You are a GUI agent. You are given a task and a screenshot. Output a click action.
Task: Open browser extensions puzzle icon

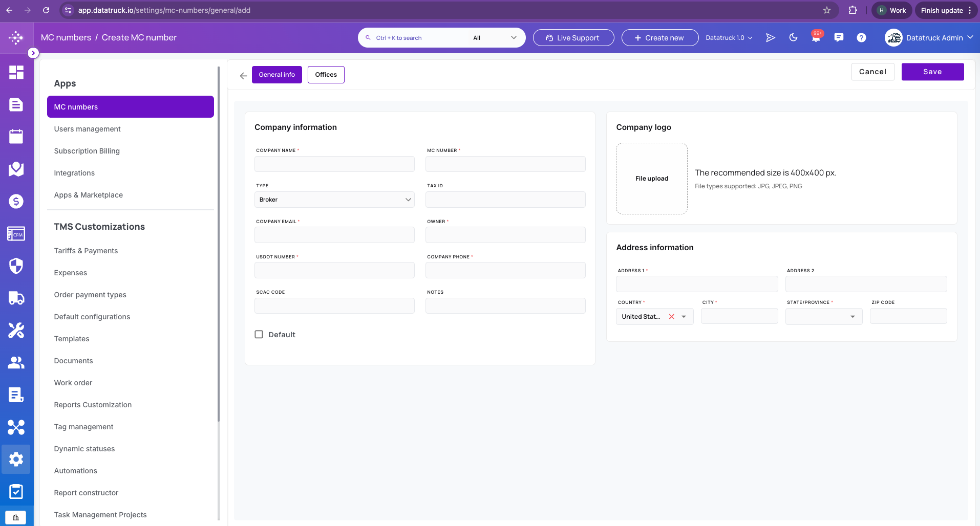(x=853, y=10)
